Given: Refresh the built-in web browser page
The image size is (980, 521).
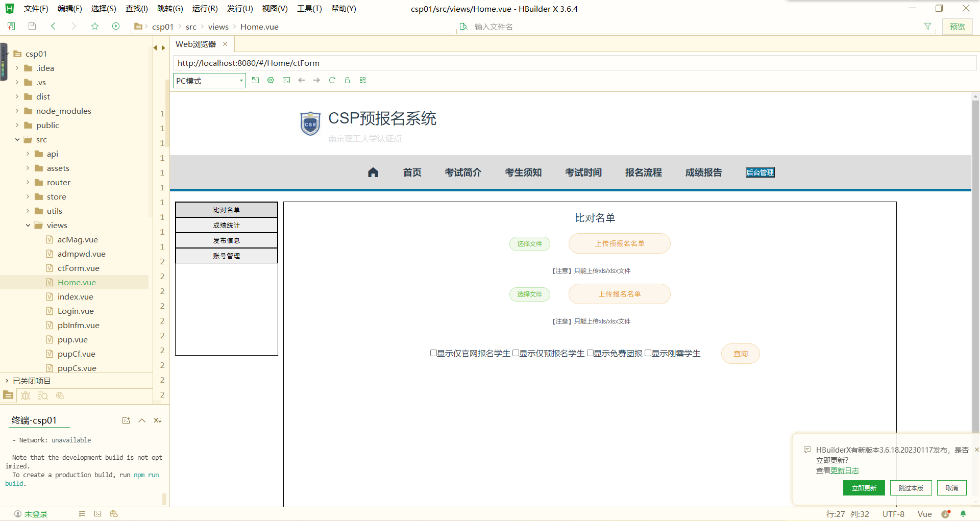Looking at the screenshot, I should [332, 80].
